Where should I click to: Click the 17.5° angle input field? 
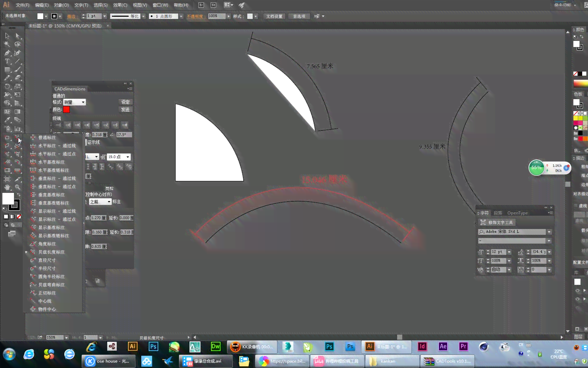point(124,135)
